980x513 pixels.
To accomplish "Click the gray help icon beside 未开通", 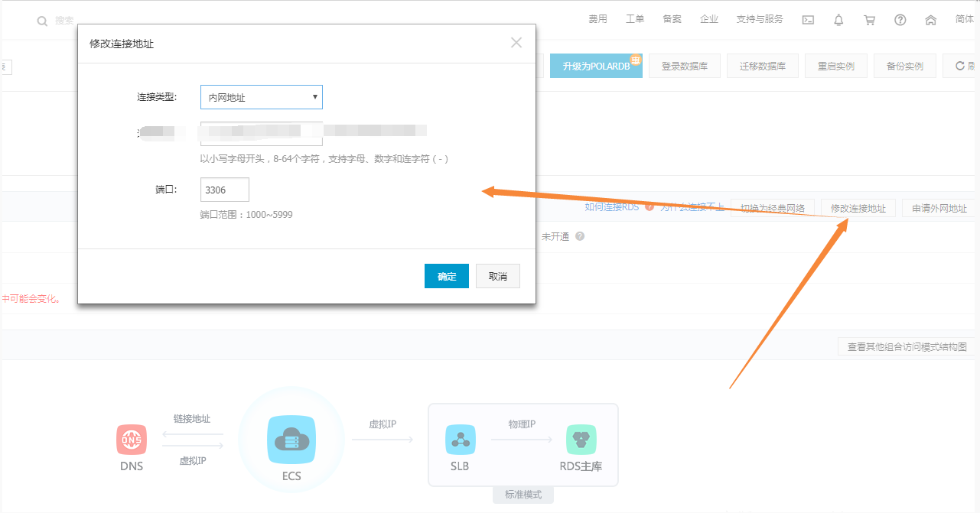I will click(580, 236).
